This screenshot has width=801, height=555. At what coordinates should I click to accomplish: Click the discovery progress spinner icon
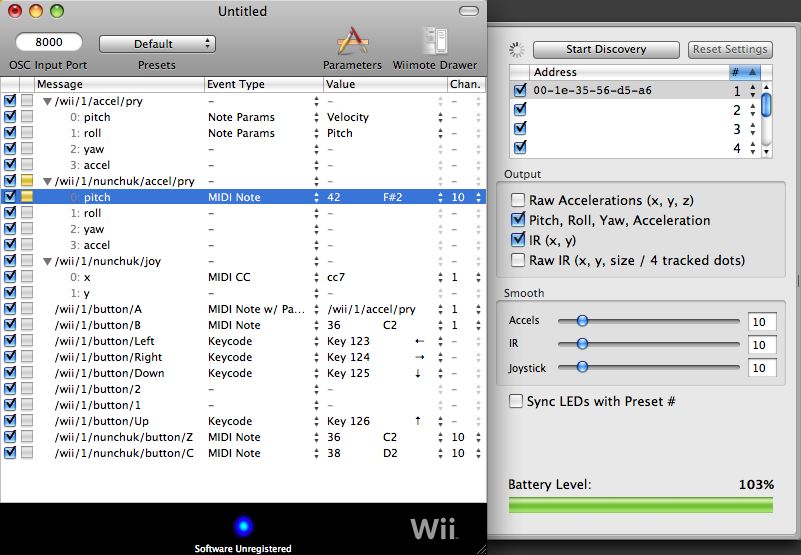[517, 49]
